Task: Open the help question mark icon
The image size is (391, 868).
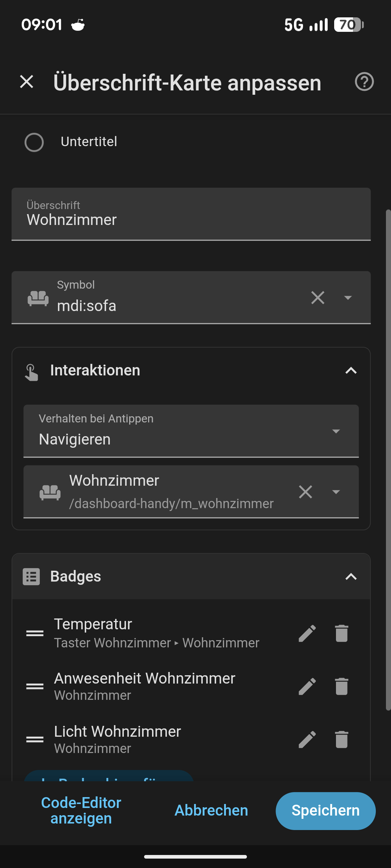Action: click(x=364, y=82)
